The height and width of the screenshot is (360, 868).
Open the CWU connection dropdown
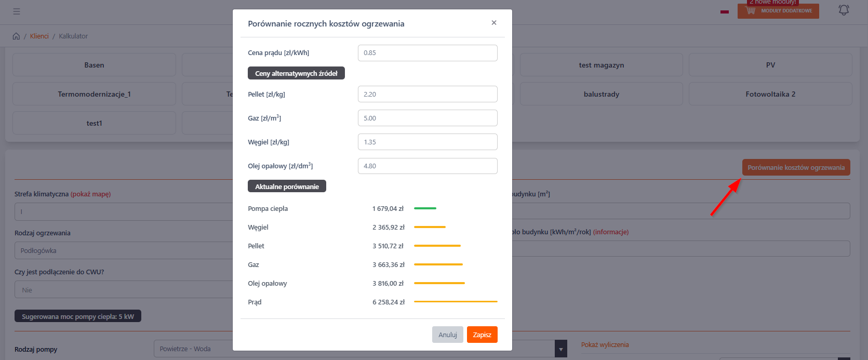(124, 290)
